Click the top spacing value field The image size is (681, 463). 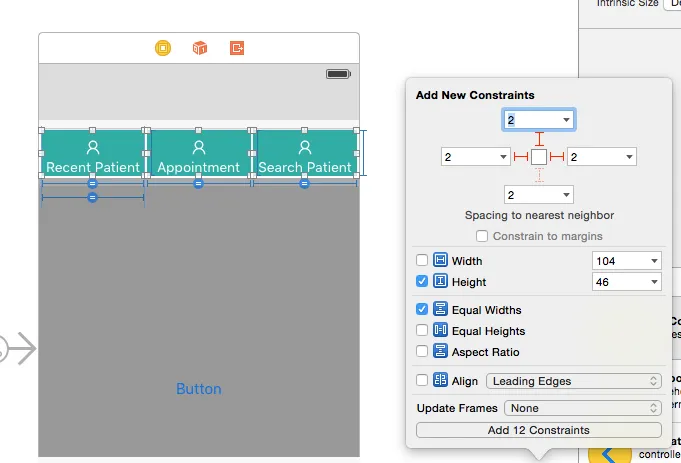point(531,120)
